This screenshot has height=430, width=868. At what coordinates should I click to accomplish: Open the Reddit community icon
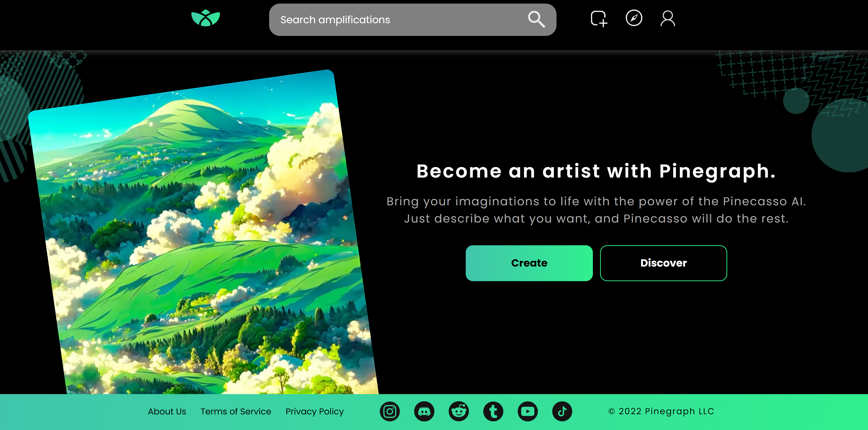(x=459, y=411)
